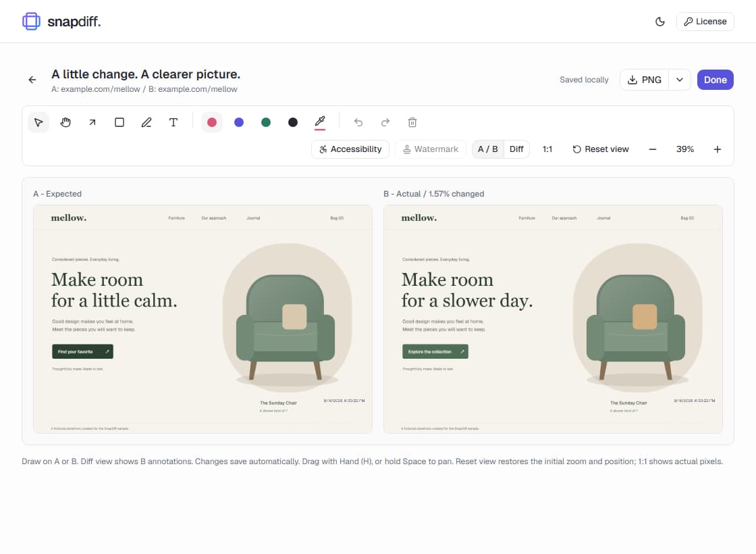Select the Pen draw tool
This screenshot has height=554, width=756.
146,122
